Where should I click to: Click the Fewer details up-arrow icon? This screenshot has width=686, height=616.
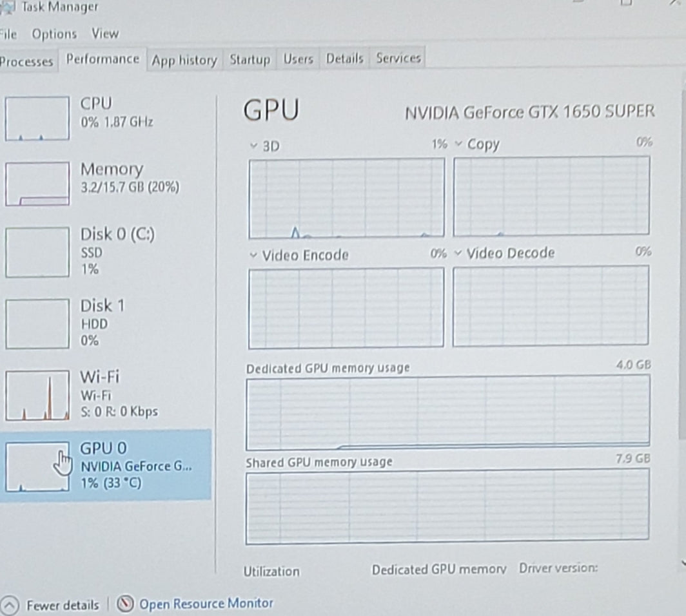pyautogui.click(x=10, y=606)
